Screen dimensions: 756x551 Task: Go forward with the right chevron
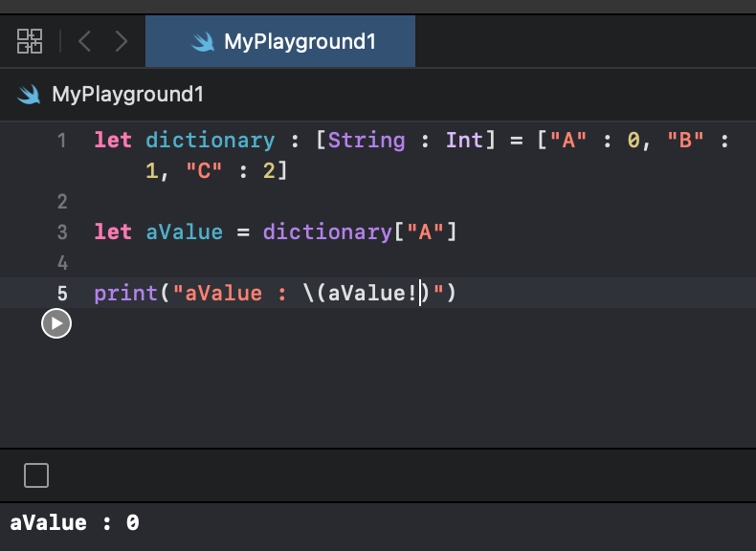pyautogui.click(x=122, y=41)
